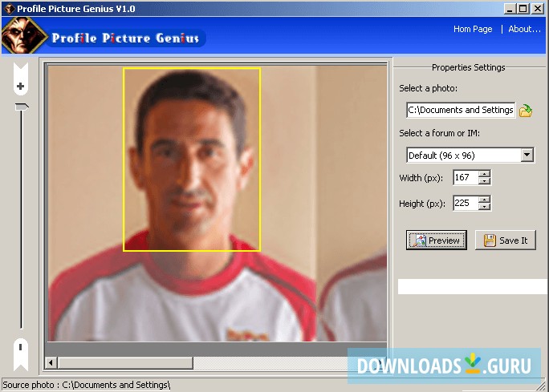Screen dimensions: 549x392
Task: Click the Height field showing 225
Action: pyautogui.click(x=466, y=203)
